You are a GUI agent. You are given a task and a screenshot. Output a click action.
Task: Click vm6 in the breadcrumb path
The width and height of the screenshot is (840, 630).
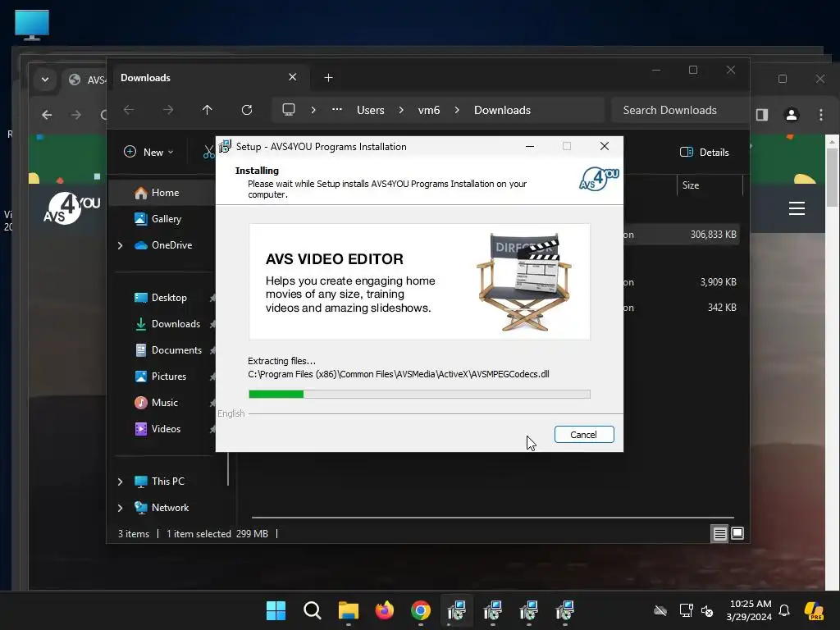point(429,110)
